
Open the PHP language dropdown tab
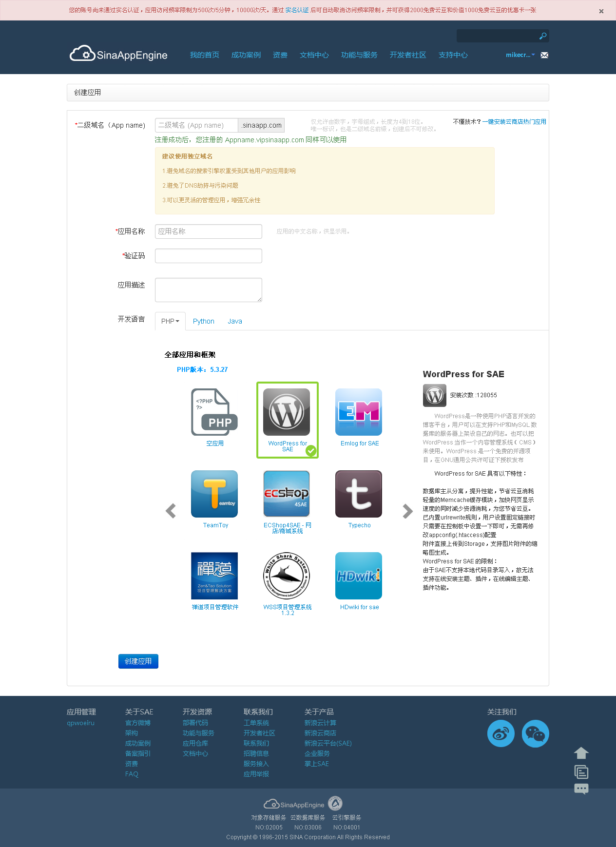170,321
